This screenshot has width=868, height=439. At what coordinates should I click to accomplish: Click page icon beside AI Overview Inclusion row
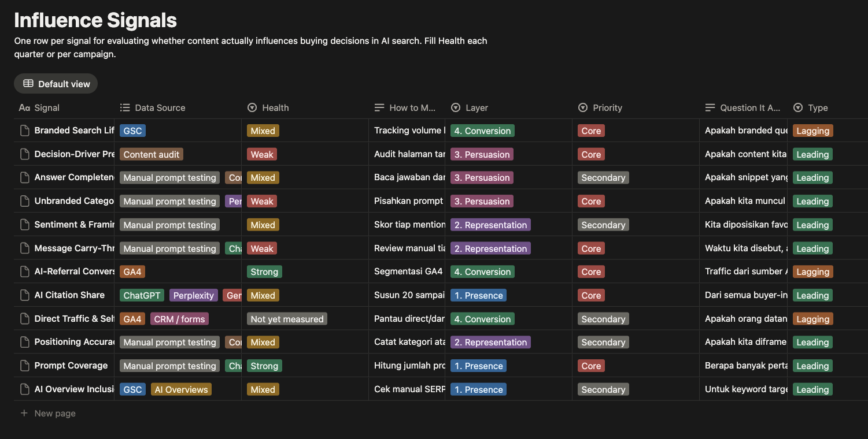(x=24, y=389)
